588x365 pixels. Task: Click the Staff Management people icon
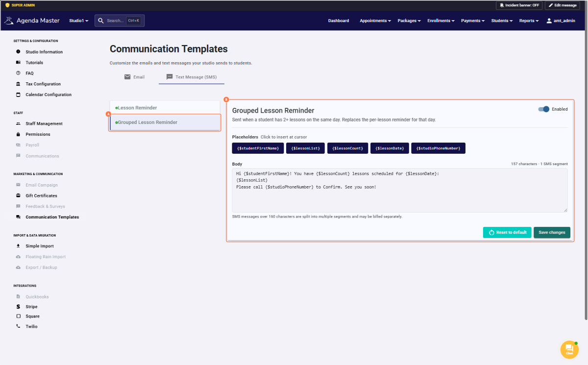pos(18,123)
